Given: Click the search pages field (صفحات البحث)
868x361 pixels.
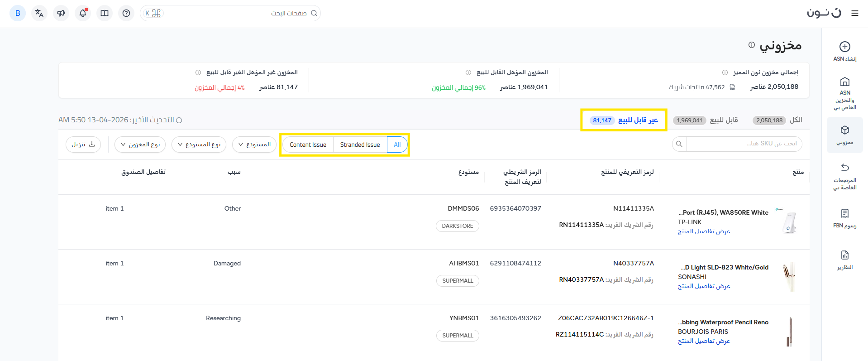Looking at the screenshot, I should tap(230, 13).
